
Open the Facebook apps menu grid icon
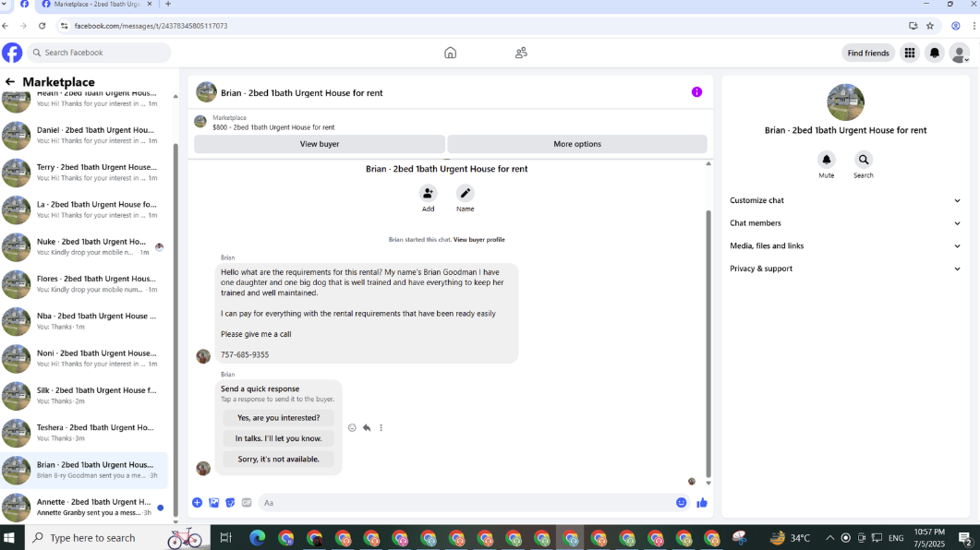[910, 54]
